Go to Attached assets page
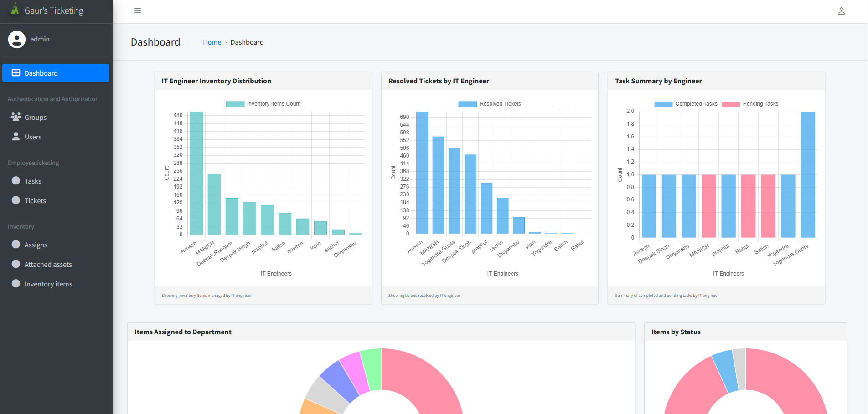The width and height of the screenshot is (868, 414). click(48, 265)
